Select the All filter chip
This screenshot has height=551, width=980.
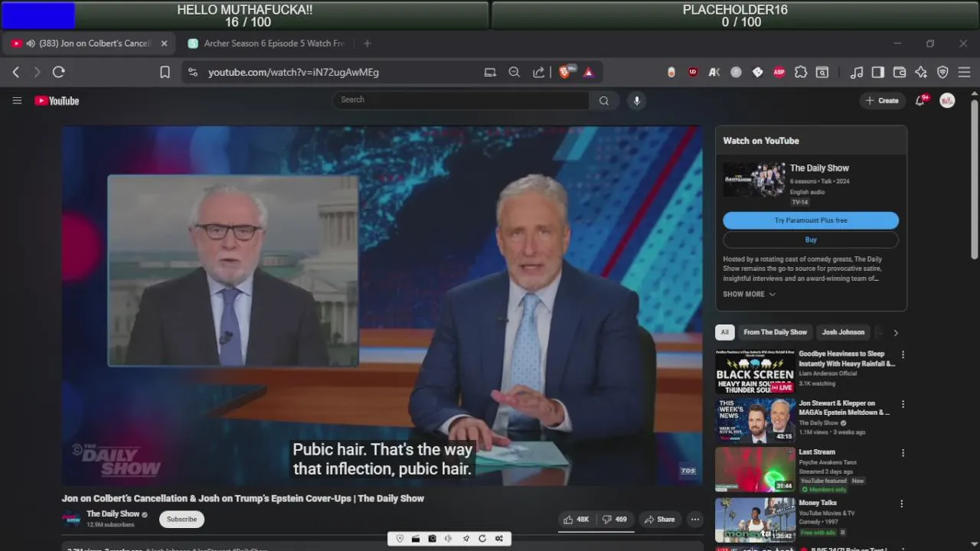click(724, 332)
